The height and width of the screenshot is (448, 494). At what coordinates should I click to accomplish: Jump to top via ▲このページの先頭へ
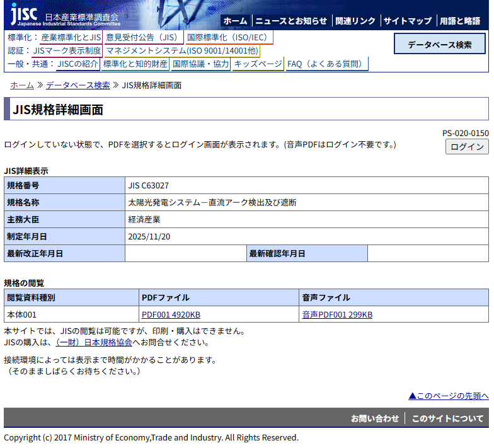[448, 396]
